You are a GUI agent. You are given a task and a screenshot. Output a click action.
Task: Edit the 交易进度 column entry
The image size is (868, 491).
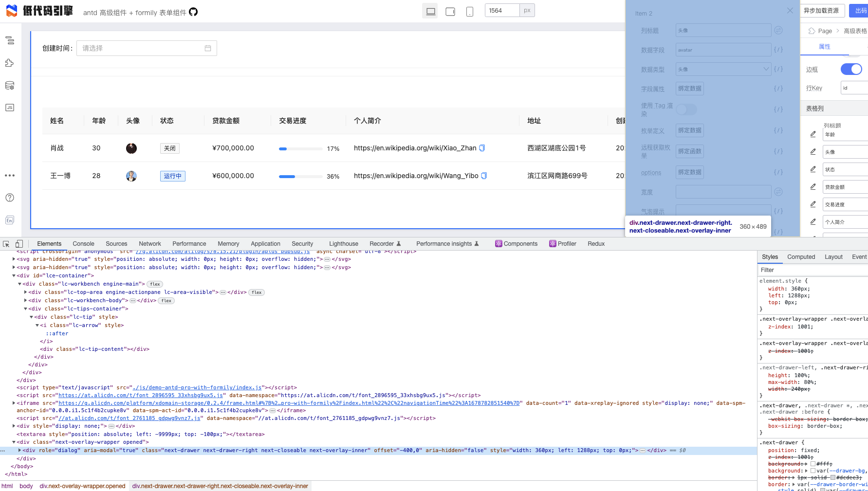(x=813, y=204)
